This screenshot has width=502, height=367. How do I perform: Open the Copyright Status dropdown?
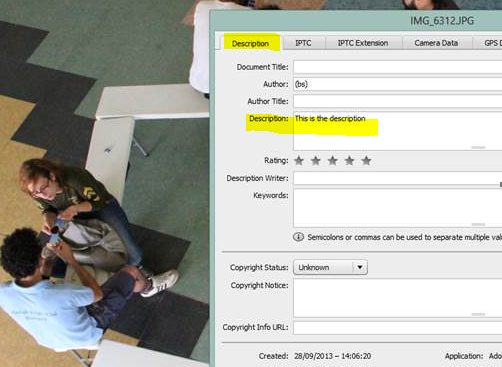click(330, 267)
